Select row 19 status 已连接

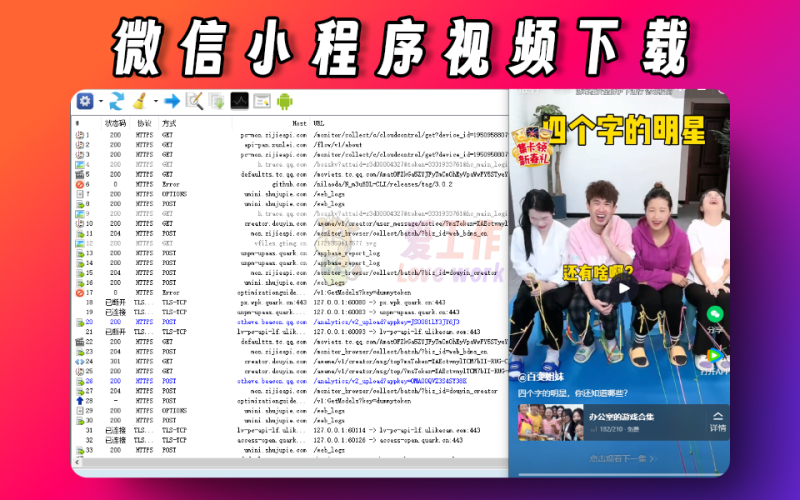click(x=115, y=312)
